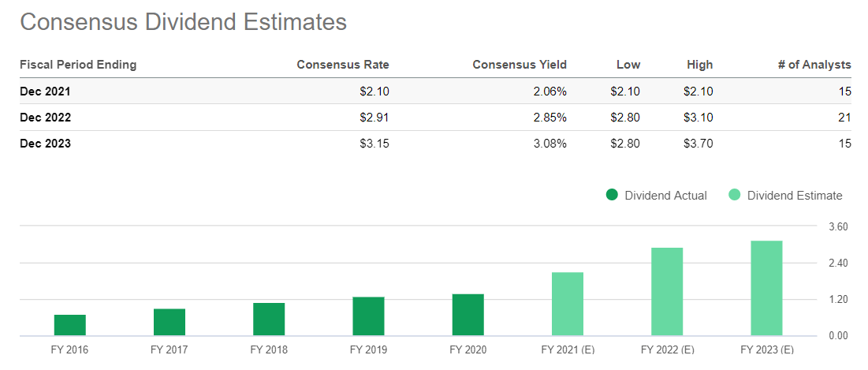This screenshot has width=868, height=370.
Task: Click the Consensus Rate column header
Action: click(x=343, y=65)
